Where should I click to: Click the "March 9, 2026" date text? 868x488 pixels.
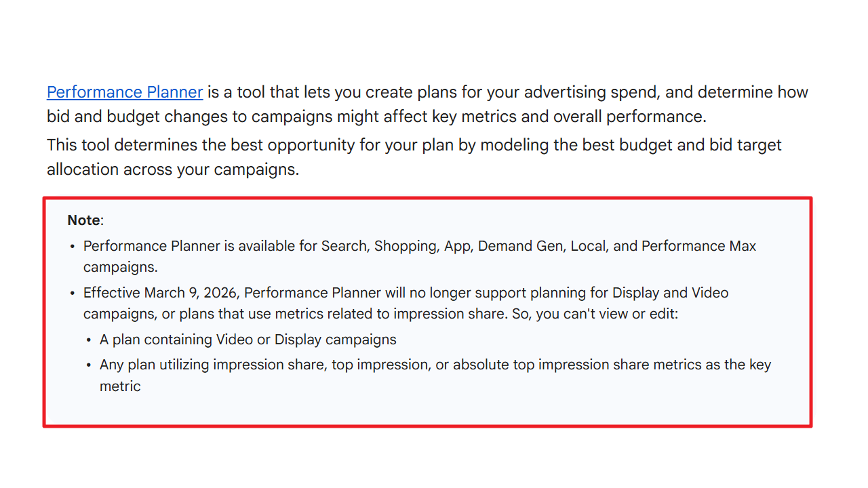192,293
